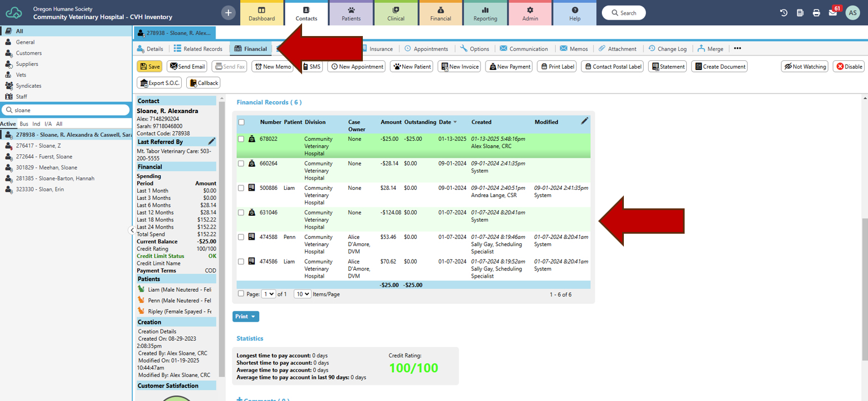The width and height of the screenshot is (868, 401).
Task: Filter contacts by Suppliers
Action: pyautogui.click(x=27, y=64)
